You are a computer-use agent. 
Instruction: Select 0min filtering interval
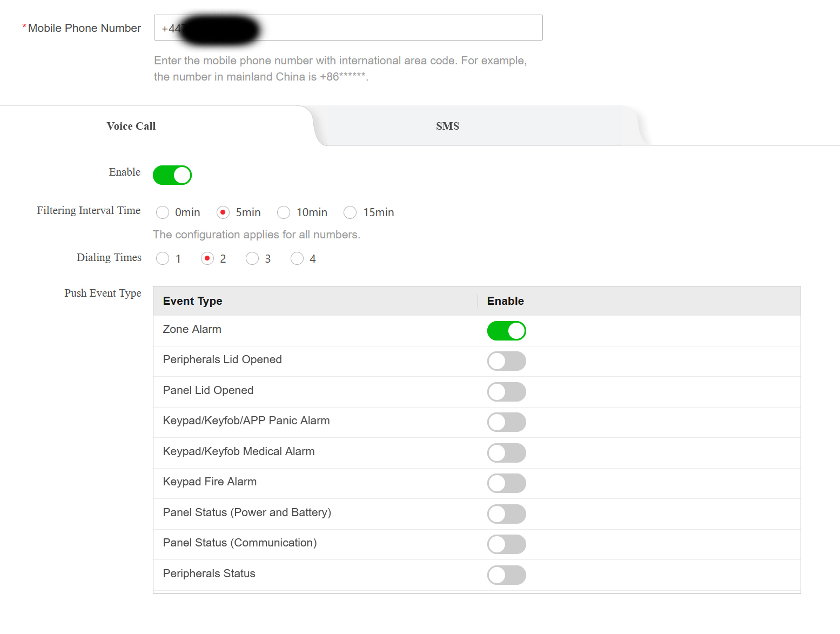click(163, 212)
